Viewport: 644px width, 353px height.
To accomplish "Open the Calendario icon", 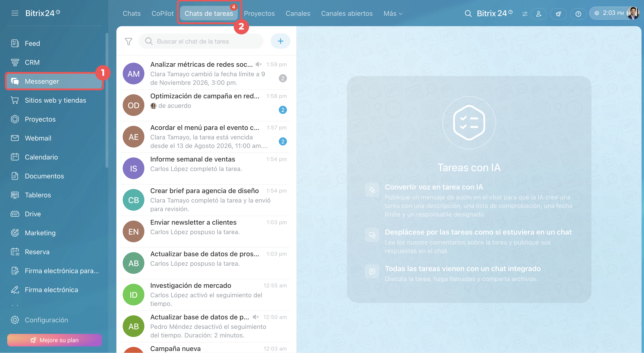I will [15, 157].
